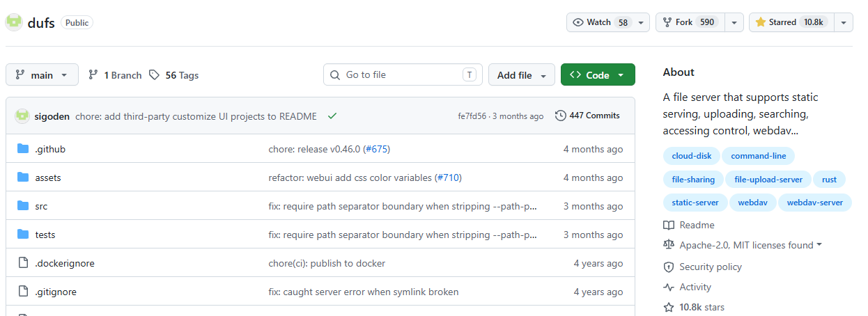The image size is (868, 316).
Task: Click the T shortcut key hint
Action: (x=470, y=74)
